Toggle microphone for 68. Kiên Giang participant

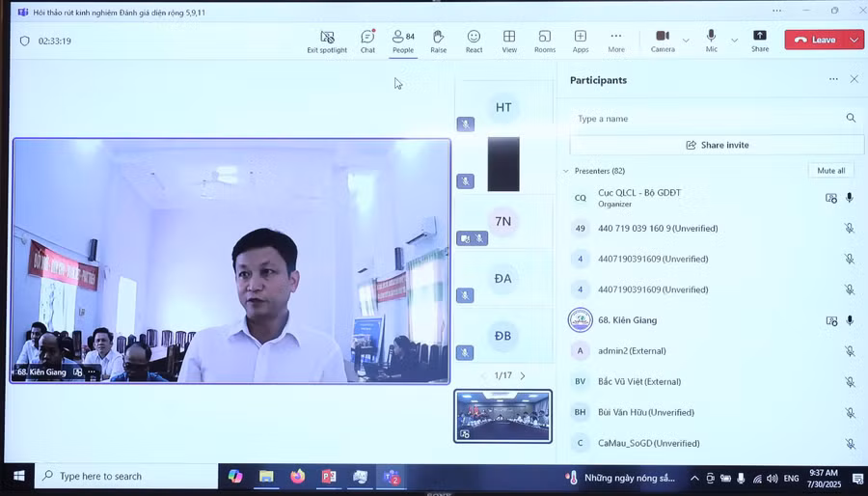[x=850, y=320]
